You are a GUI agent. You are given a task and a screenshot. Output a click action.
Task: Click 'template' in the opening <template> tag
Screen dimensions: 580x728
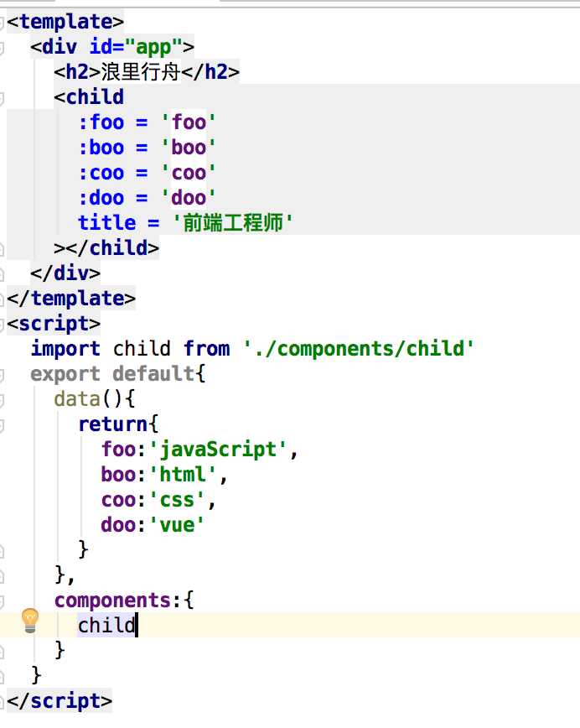point(65,23)
